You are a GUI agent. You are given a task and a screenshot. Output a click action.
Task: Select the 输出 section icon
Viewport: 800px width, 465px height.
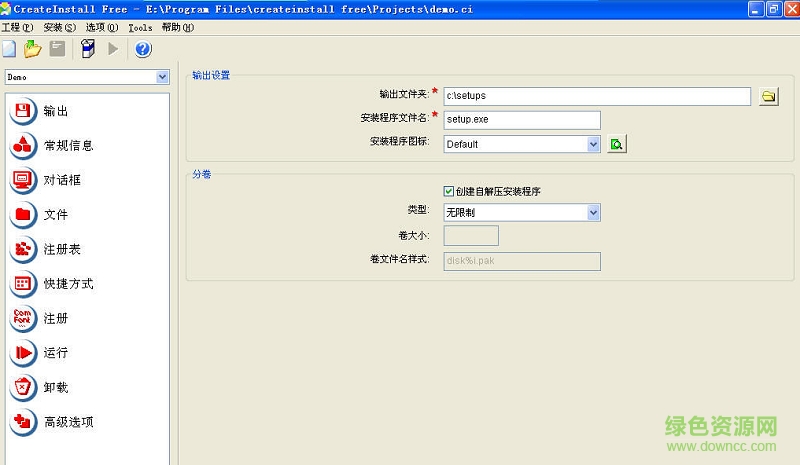(23, 111)
